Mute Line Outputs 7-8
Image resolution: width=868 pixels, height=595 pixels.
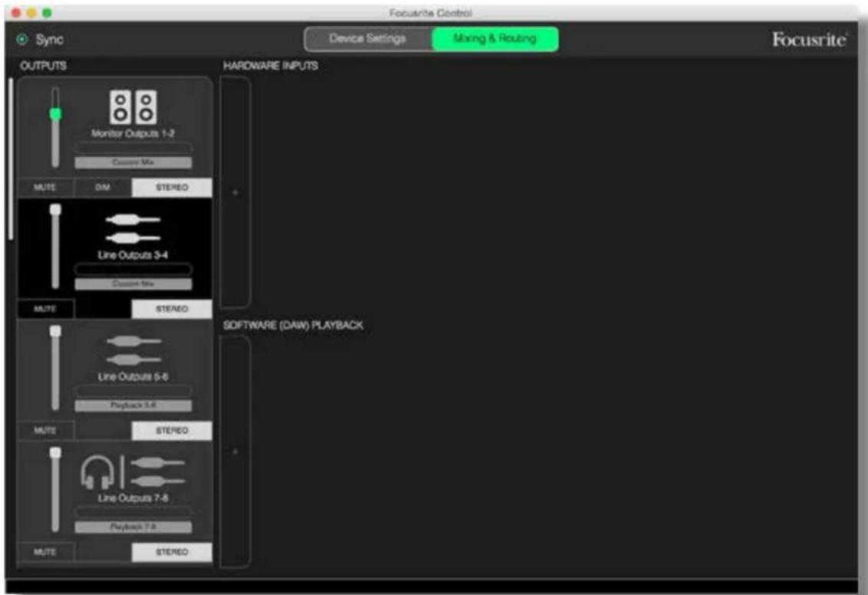coord(44,552)
